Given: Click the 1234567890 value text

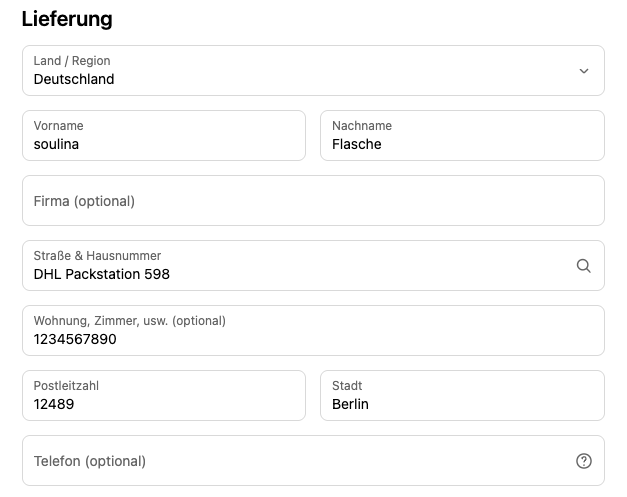Looking at the screenshot, I should click(x=75, y=339).
